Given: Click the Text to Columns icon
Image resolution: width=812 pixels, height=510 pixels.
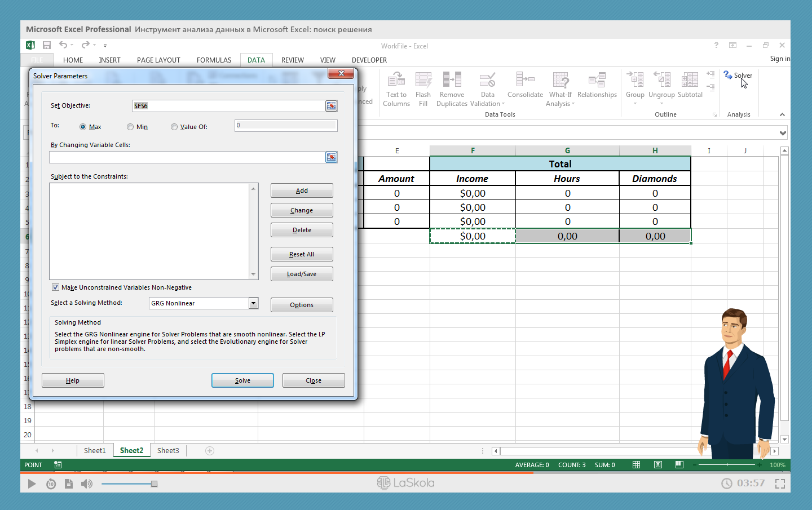Looking at the screenshot, I should click(396, 80).
